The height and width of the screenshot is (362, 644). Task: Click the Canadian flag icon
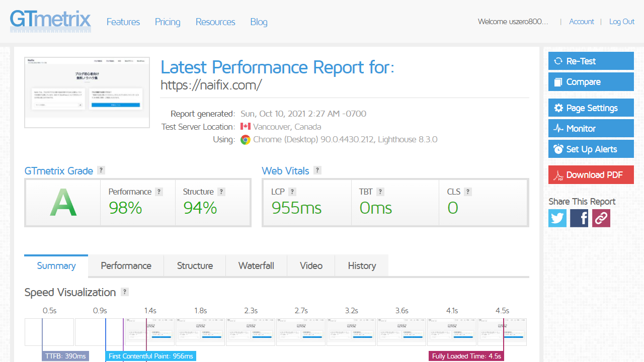click(x=246, y=126)
